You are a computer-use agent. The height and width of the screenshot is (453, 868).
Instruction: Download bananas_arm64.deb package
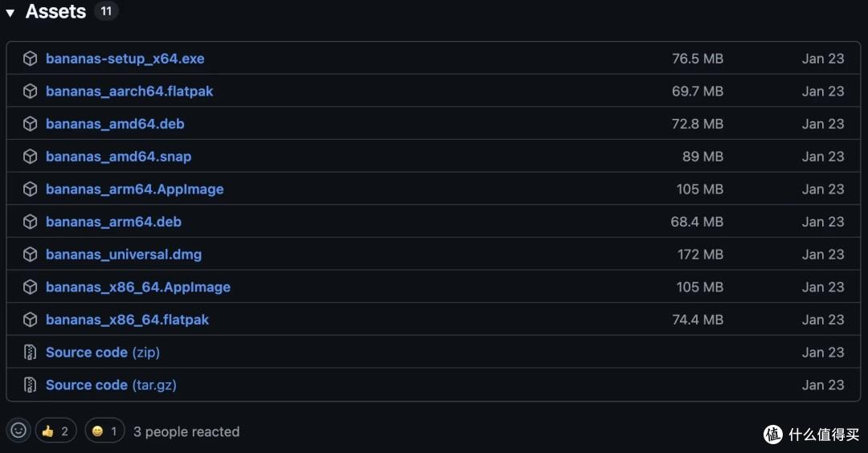[113, 222]
